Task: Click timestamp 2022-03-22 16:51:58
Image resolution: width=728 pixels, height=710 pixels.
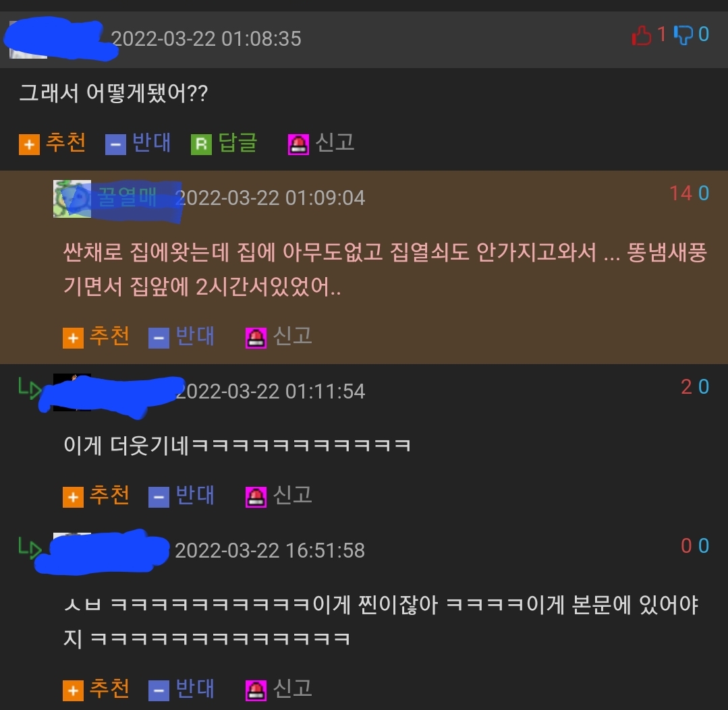Action: tap(270, 550)
